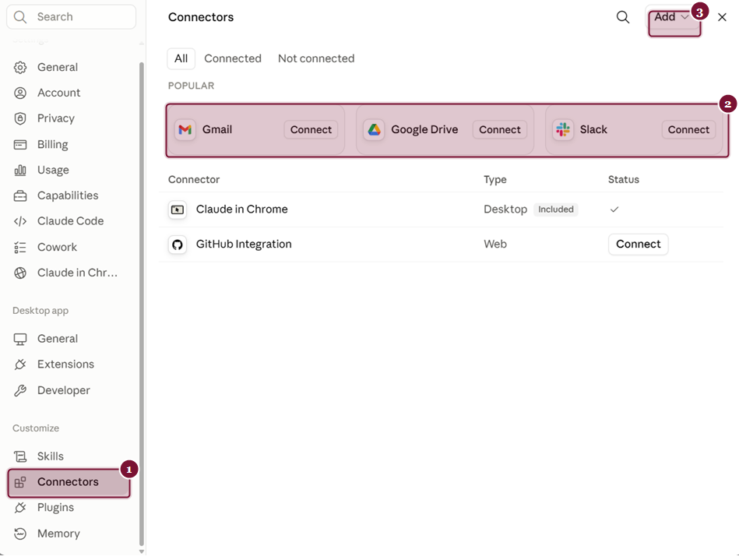Click the sidebar scrollbar down arrow
Image resolution: width=739 pixels, height=560 pixels.
coord(142,551)
